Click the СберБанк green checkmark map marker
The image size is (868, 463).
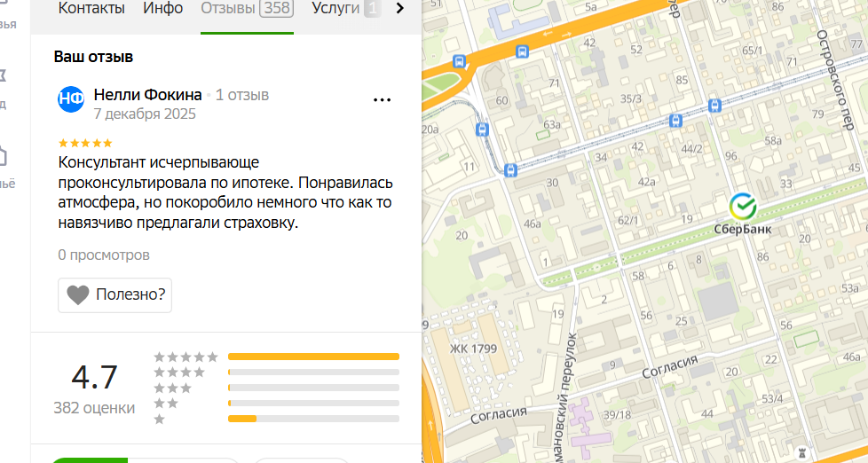coord(742,207)
